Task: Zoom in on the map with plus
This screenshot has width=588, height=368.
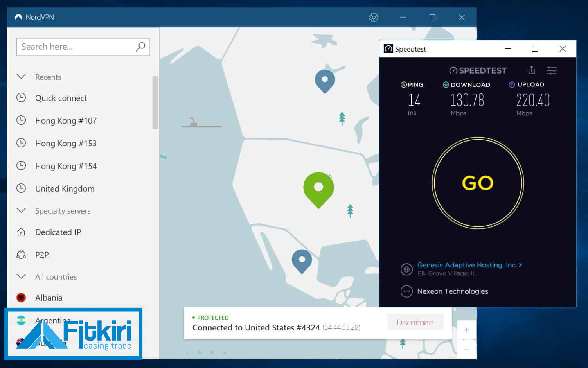Action: [x=466, y=330]
